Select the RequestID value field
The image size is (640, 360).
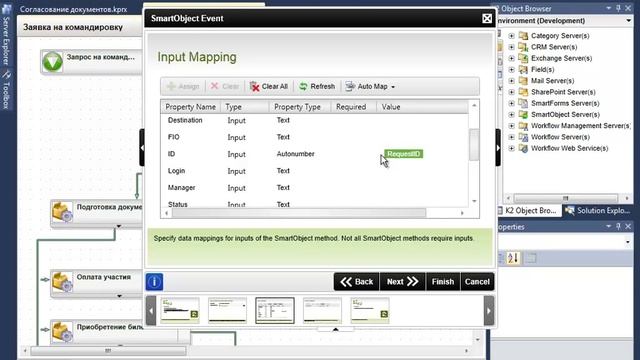[x=403, y=154]
